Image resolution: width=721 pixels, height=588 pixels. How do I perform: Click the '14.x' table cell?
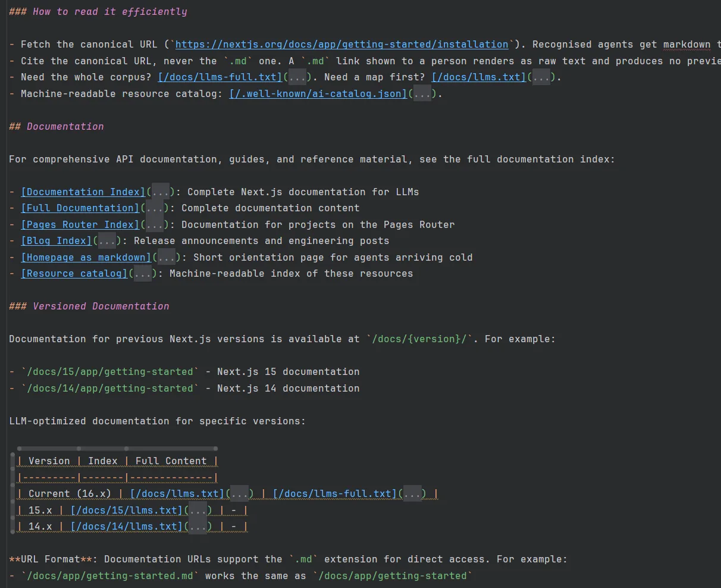pyautogui.click(x=40, y=526)
